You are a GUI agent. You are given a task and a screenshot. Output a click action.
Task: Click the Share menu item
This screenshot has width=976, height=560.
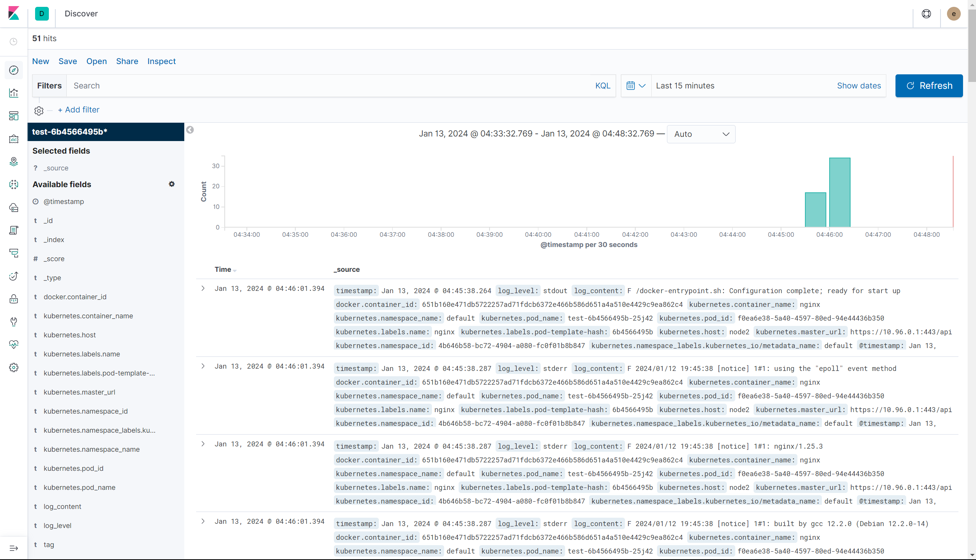click(127, 61)
